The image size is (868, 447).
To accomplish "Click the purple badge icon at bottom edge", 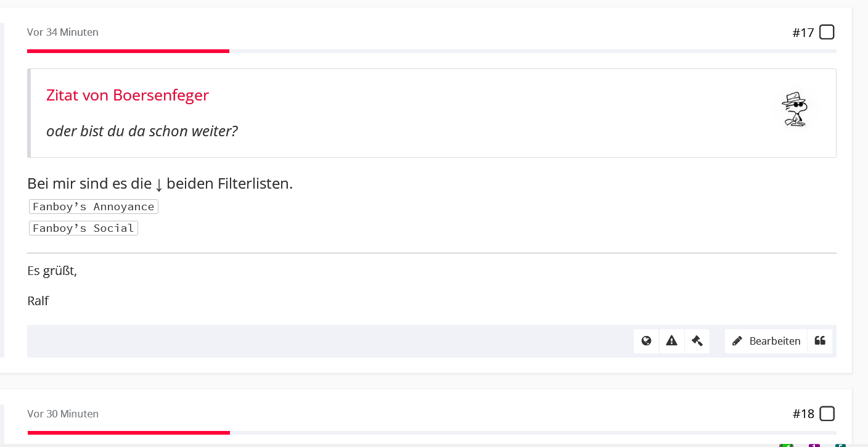I will pyautogui.click(x=814, y=445).
